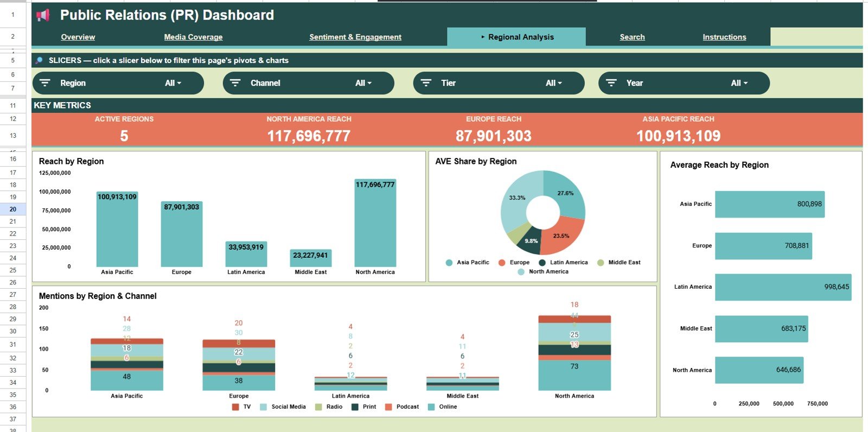Click the 708,881 Europe average reach bar
The height and width of the screenshot is (432, 868).
pos(763,246)
